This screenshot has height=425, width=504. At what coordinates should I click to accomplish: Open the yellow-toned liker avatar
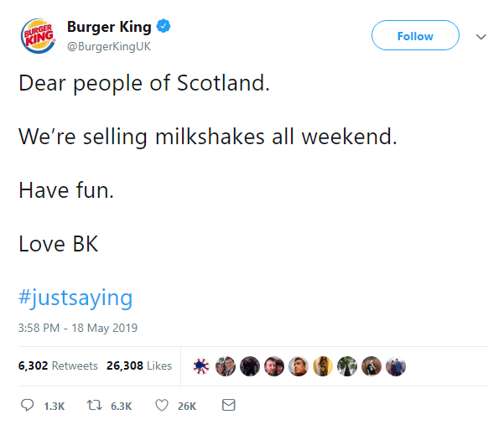323,366
